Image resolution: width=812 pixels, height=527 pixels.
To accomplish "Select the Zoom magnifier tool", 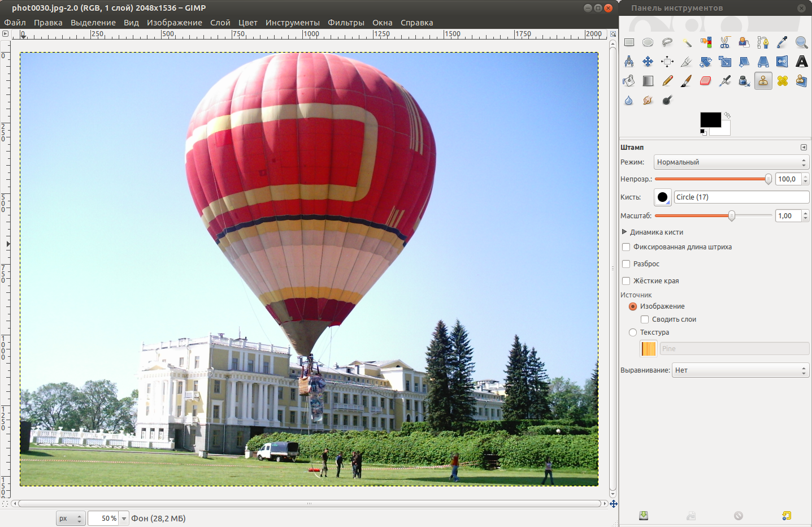I will [x=801, y=42].
